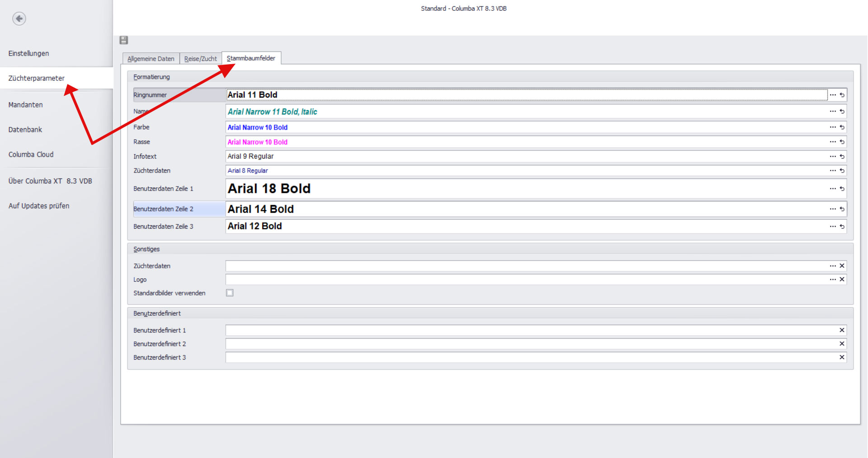868x458 pixels.
Task: Reset the Farbe font formatting
Action: click(842, 127)
